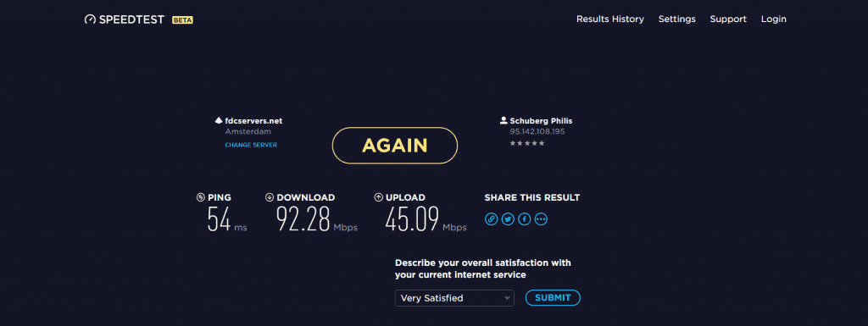Image resolution: width=868 pixels, height=326 pixels.
Task: Click the ping icon beside PING
Action: click(x=200, y=197)
